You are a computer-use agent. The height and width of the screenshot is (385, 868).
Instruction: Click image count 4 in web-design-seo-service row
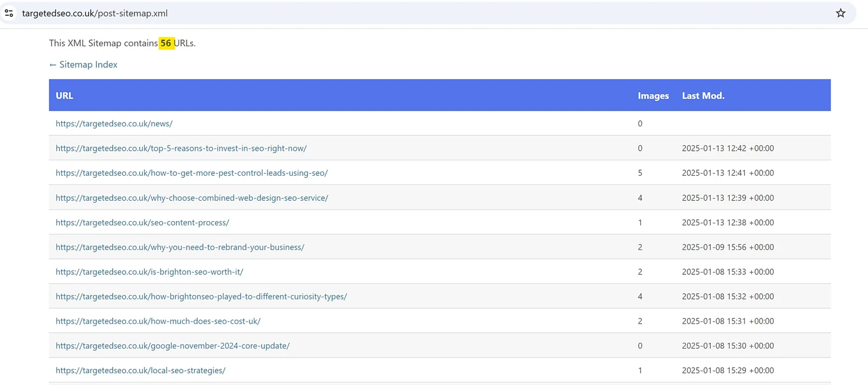click(640, 198)
